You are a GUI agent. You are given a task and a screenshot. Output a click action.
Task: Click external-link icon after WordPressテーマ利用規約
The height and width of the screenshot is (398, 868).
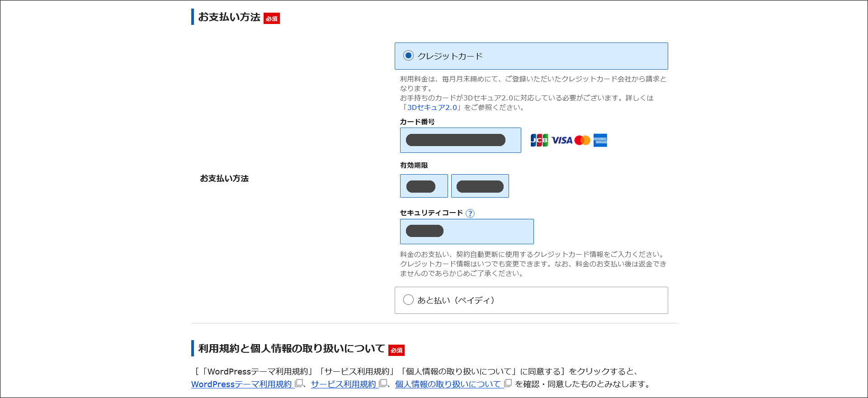pos(298,383)
